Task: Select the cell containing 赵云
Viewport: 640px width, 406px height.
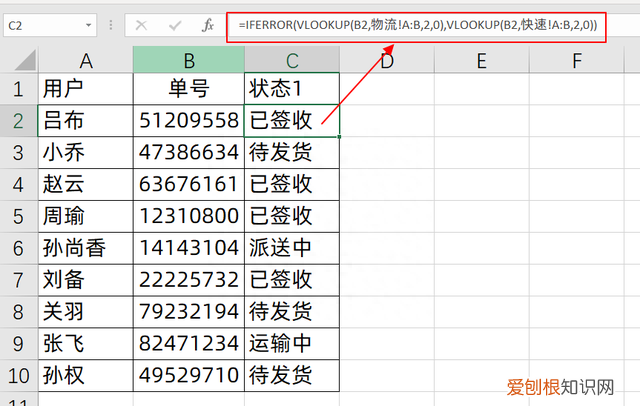Action: coord(86,184)
